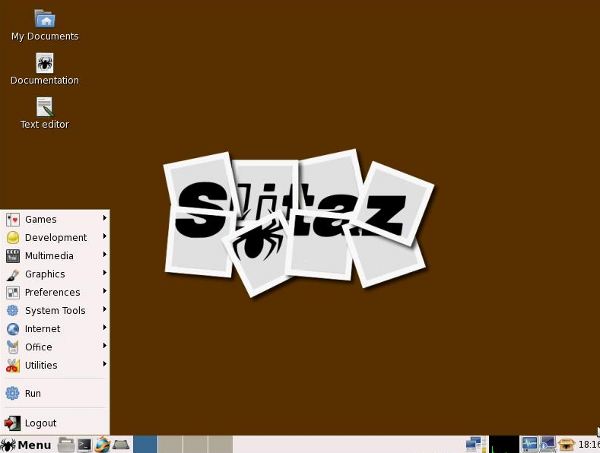Click the Menu button on the taskbar
Screen dimensions: 600x453
pos(26,445)
